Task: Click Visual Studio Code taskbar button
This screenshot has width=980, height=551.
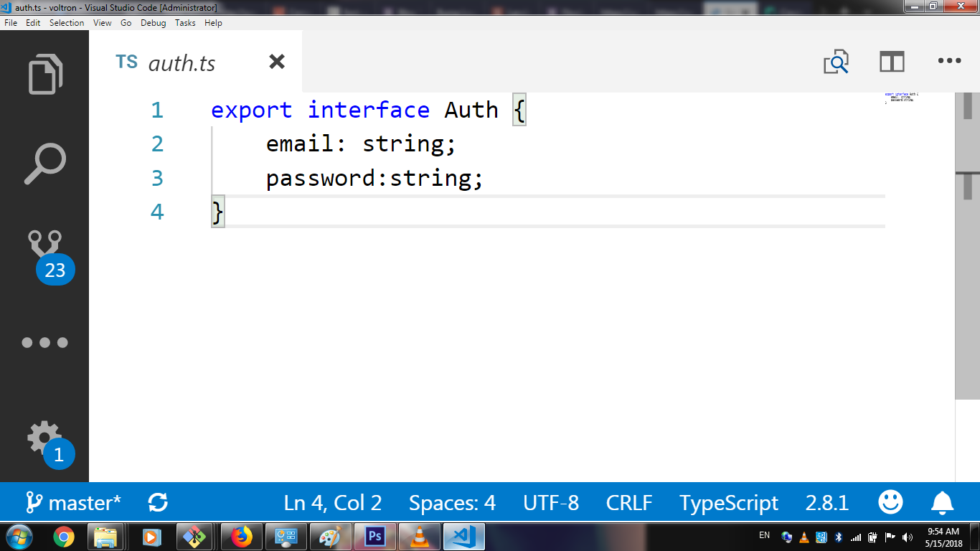Action: point(464,536)
